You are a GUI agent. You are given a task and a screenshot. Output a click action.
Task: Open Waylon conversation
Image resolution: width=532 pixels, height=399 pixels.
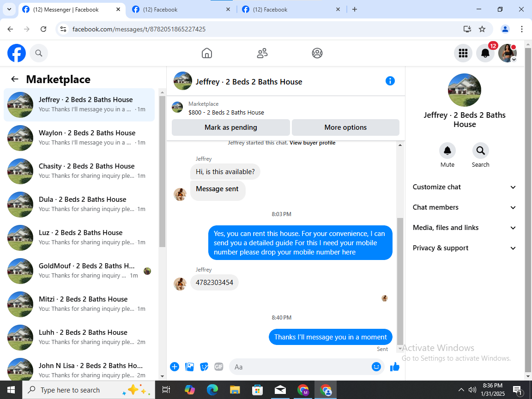(79, 138)
